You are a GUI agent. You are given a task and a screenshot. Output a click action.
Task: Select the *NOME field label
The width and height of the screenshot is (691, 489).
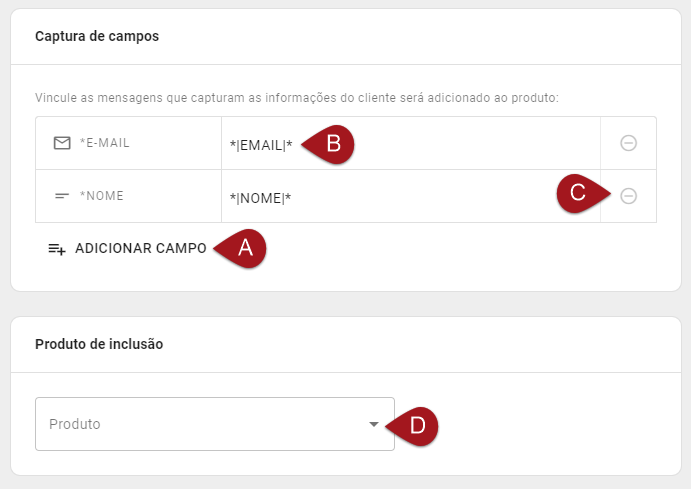[102, 196]
